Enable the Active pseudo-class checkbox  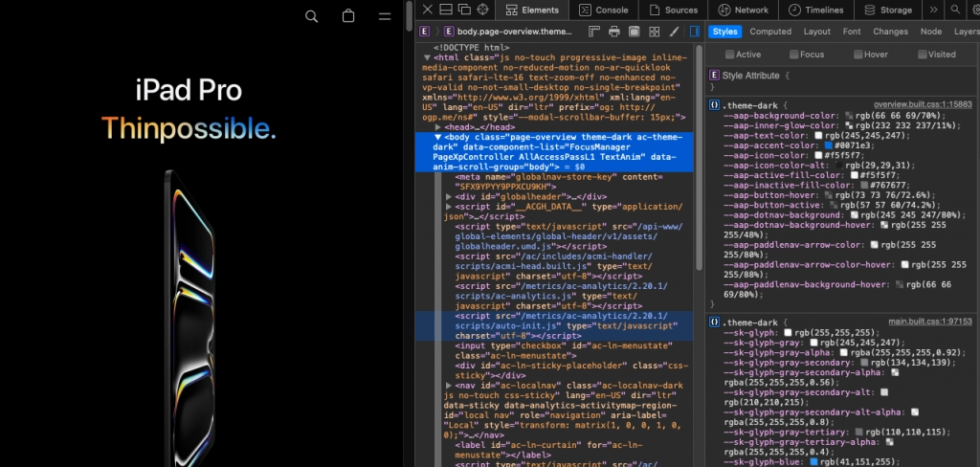[x=729, y=55]
